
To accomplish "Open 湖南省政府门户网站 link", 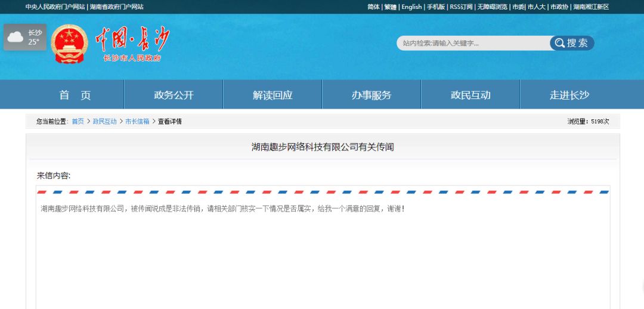I will [117, 7].
